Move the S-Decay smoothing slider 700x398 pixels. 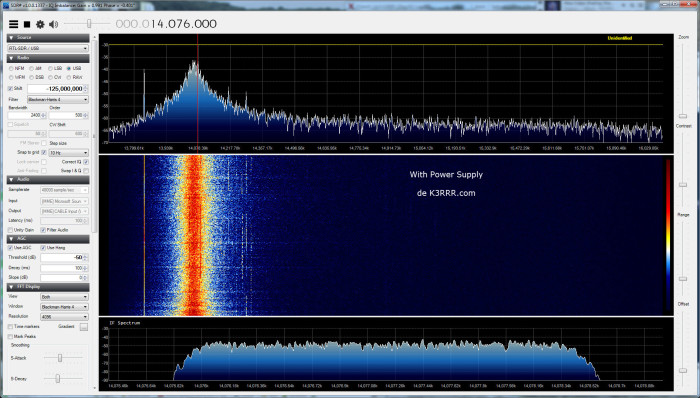(58, 378)
